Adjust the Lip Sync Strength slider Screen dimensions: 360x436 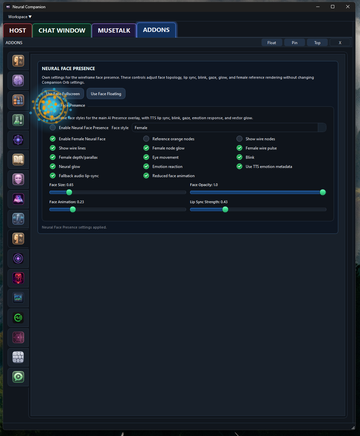[x=258, y=209]
